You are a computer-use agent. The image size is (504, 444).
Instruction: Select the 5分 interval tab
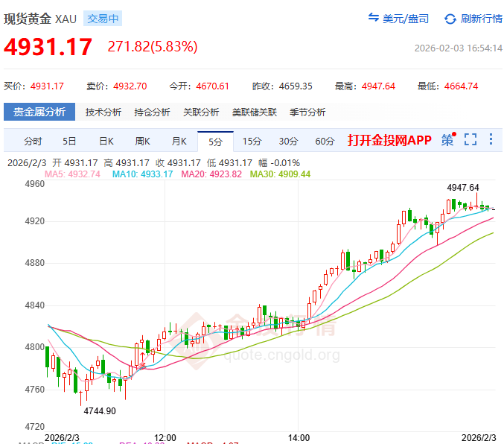(215, 142)
